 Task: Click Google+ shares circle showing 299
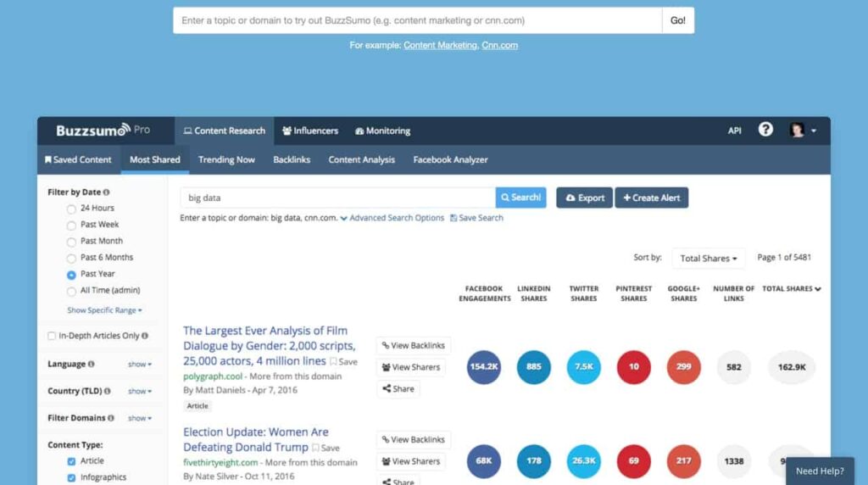683,367
